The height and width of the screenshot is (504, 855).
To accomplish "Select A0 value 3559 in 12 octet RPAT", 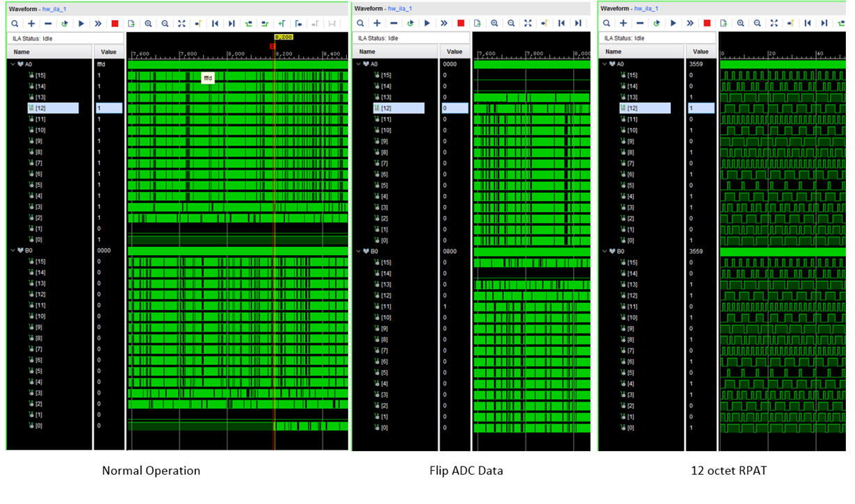I will coord(695,64).
